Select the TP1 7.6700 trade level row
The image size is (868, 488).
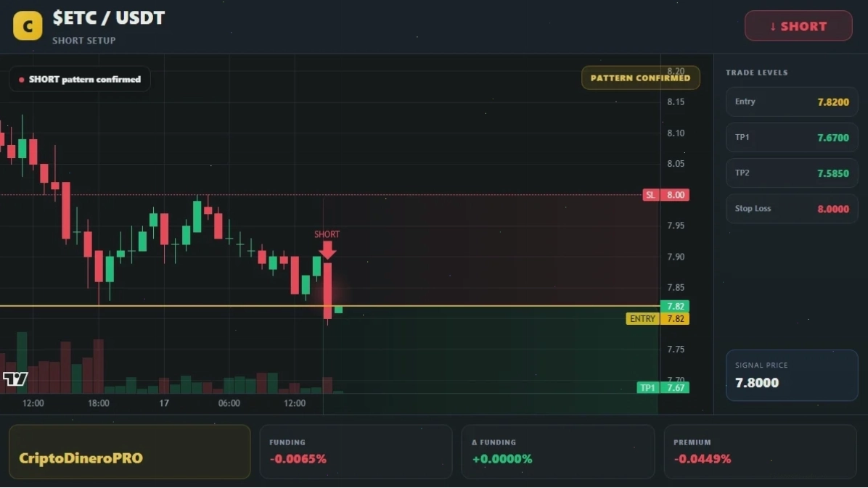pyautogui.click(x=792, y=137)
